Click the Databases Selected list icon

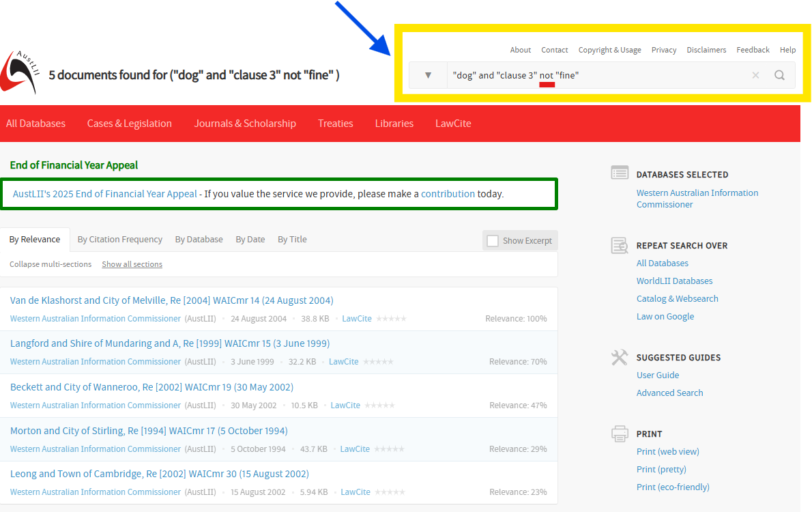click(620, 173)
